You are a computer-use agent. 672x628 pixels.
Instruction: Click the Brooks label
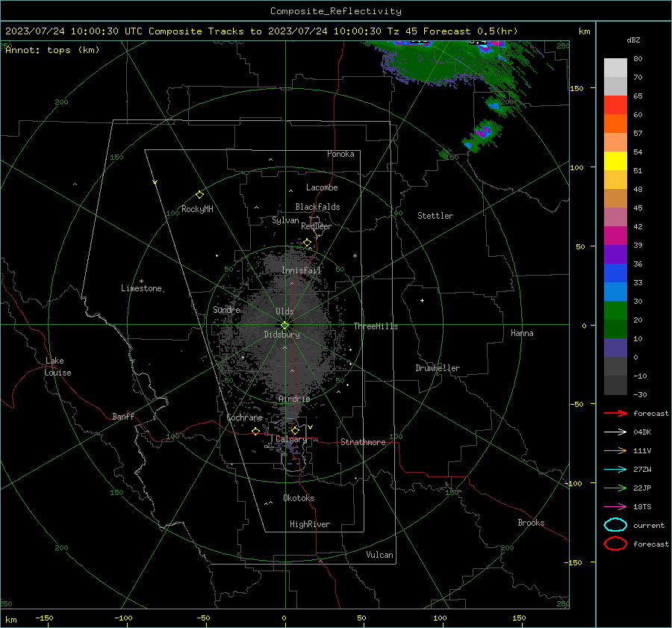[531, 523]
